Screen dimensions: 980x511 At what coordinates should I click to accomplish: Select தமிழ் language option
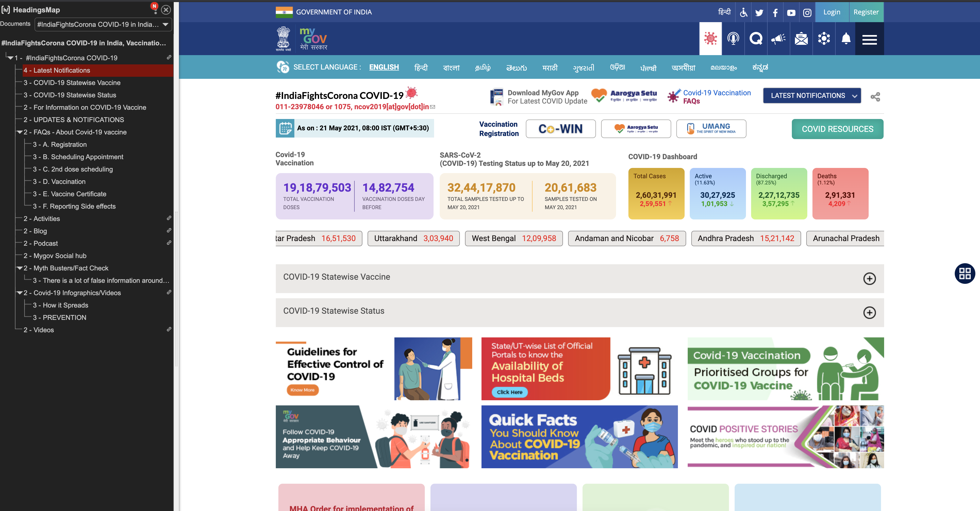click(x=483, y=68)
